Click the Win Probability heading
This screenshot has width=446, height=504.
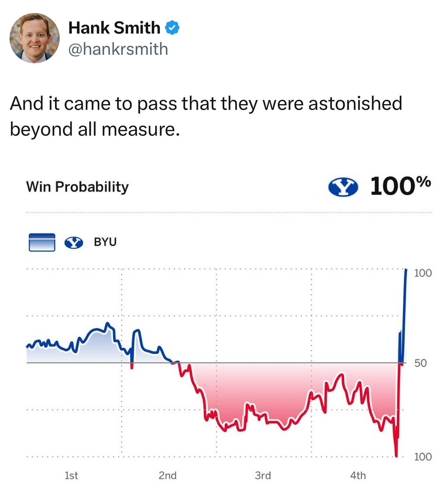77,187
